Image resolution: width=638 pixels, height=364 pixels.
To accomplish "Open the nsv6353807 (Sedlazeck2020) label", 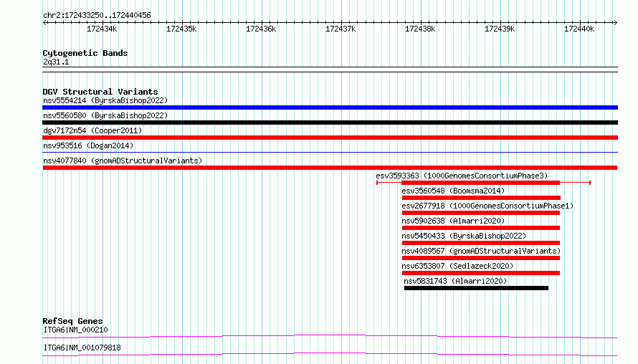I will [x=458, y=266].
